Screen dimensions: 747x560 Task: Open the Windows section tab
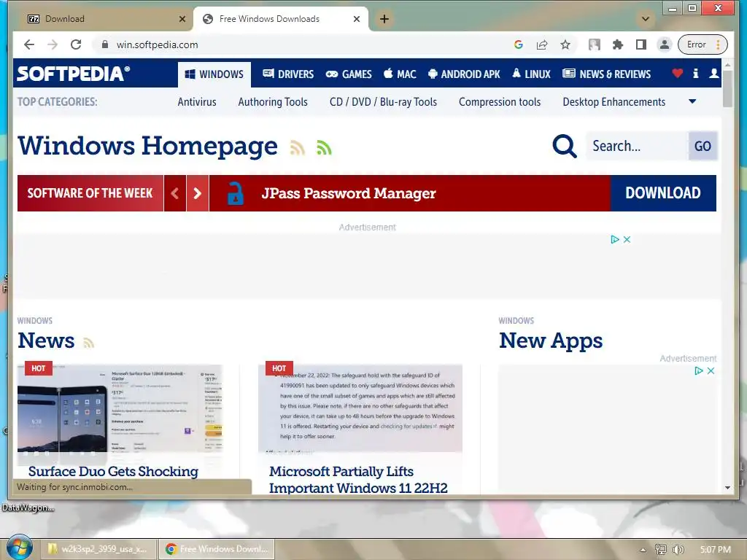click(214, 74)
